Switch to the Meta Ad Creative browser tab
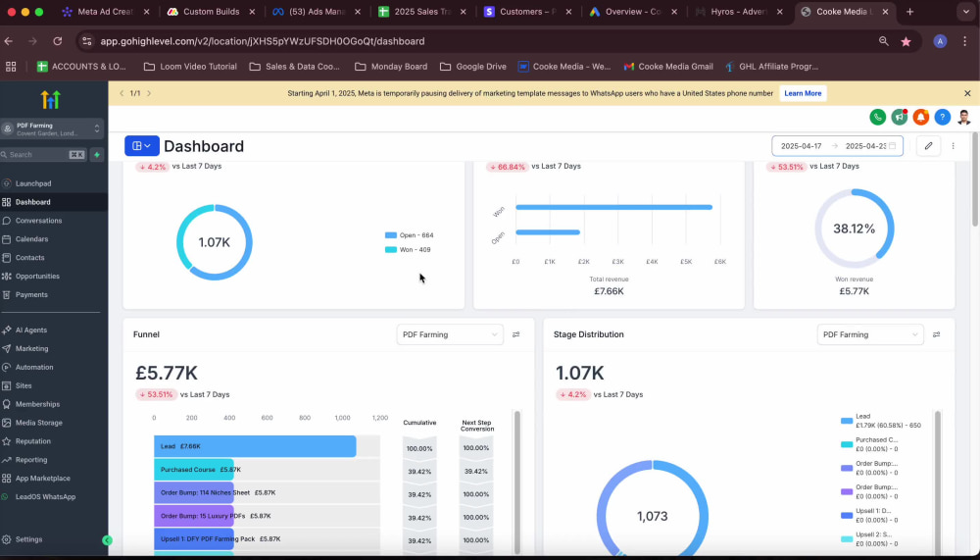The width and height of the screenshot is (980, 560). [107, 12]
